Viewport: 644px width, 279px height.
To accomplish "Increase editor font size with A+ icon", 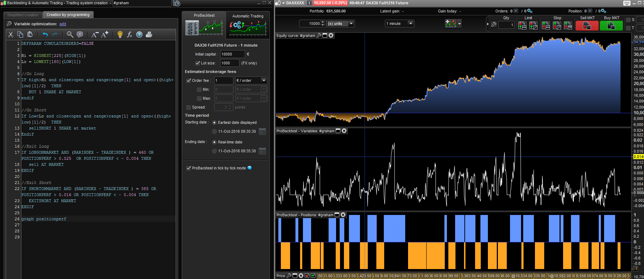I will 105,35.
